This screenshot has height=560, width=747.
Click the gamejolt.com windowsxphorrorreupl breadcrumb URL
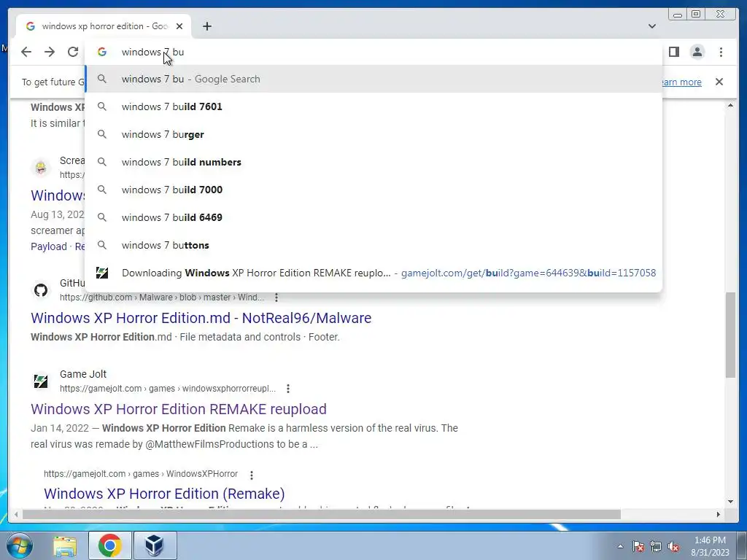click(168, 389)
